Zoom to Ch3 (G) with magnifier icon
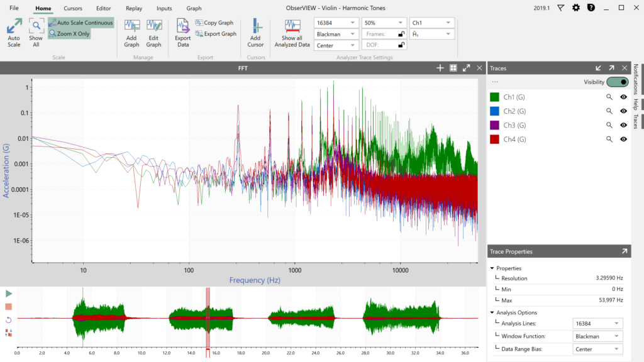 (x=609, y=125)
